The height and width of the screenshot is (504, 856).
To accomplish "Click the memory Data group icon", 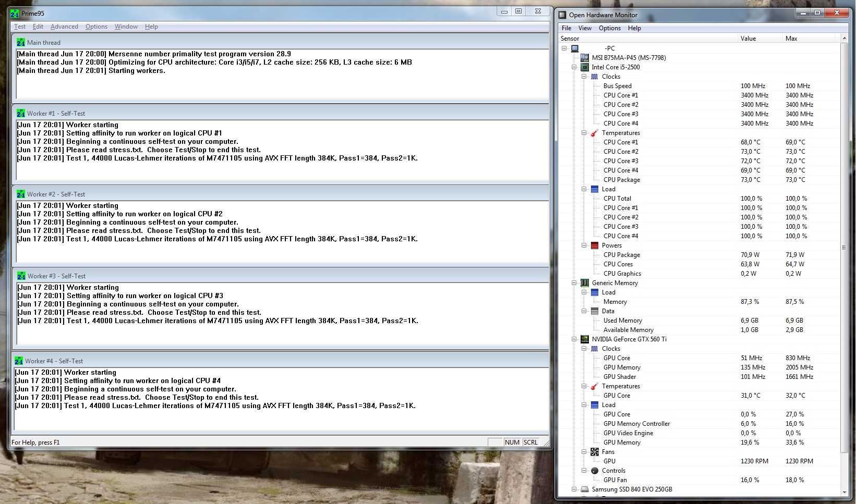I will [x=595, y=311].
